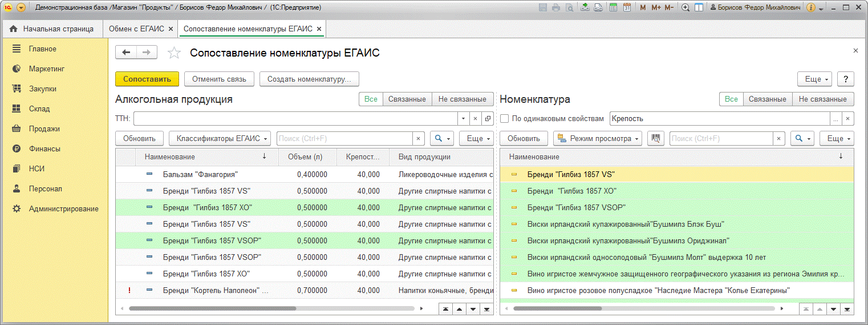Viewport: 868px width, 325px height.
Task: Click the back navigation arrow
Action: (126, 53)
